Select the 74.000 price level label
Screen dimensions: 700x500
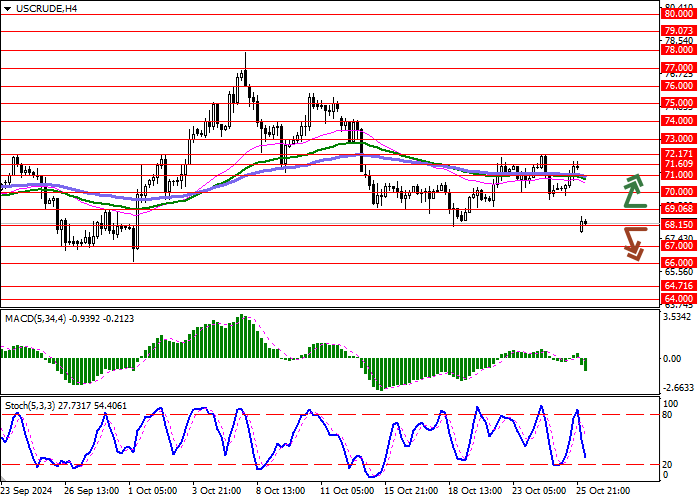tap(679, 121)
